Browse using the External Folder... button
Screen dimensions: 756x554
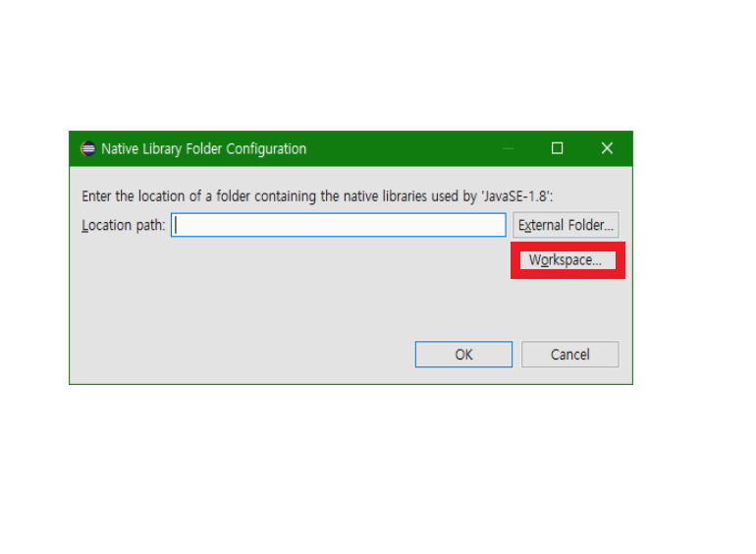coord(566,225)
